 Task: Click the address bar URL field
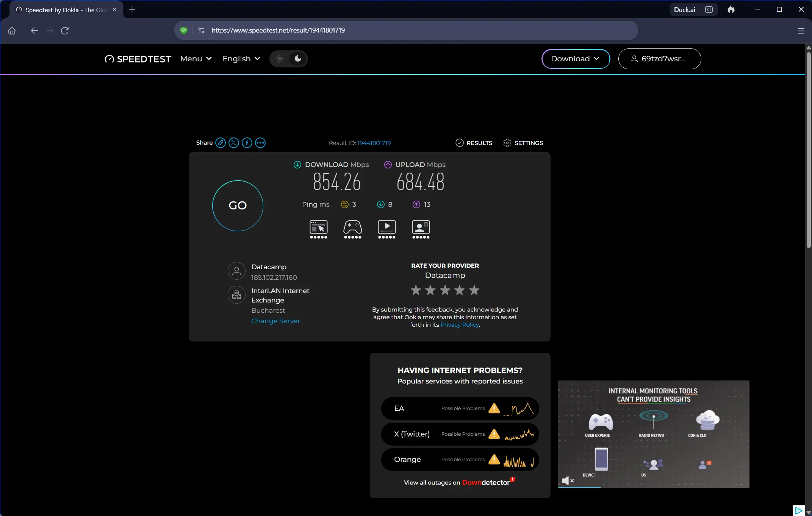point(406,30)
